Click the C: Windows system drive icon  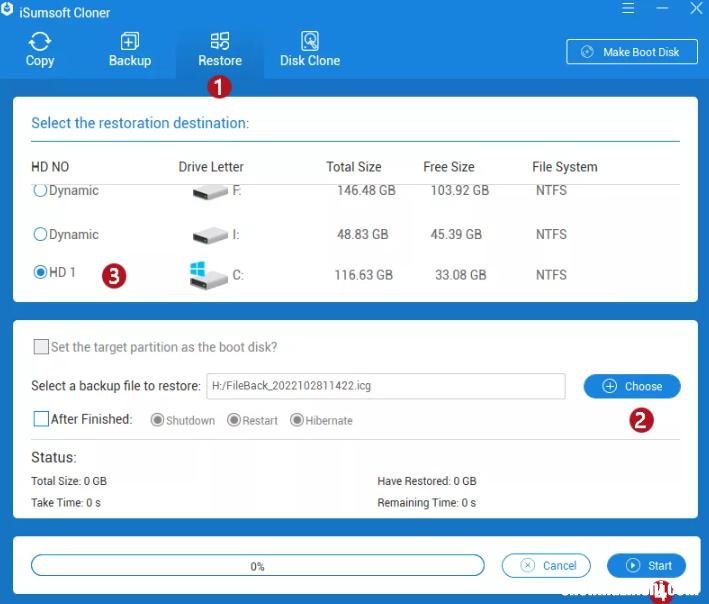(208, 275)
